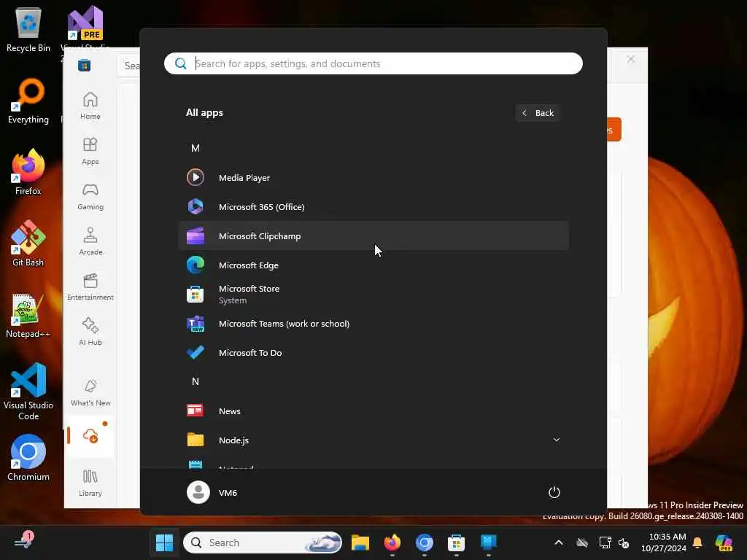
Task: Select Notepad++ desktop shortcut
Action: click(x=28, y=315)
